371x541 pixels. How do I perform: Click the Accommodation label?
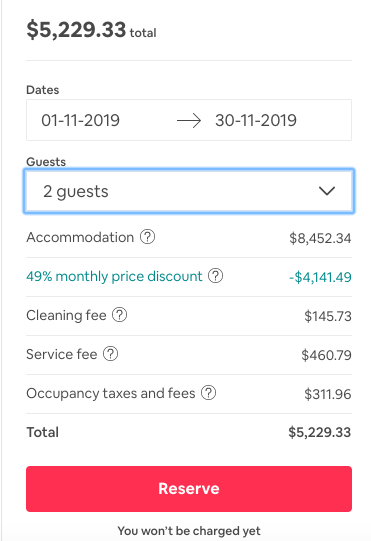(80, 237)
